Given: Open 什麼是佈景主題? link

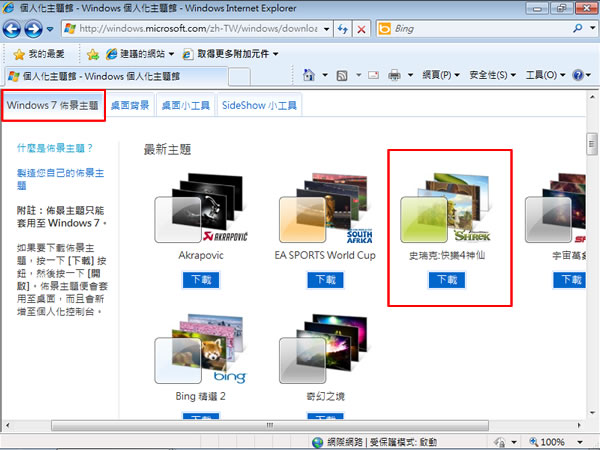Looking at the screenshot, I should coord(55,148).
